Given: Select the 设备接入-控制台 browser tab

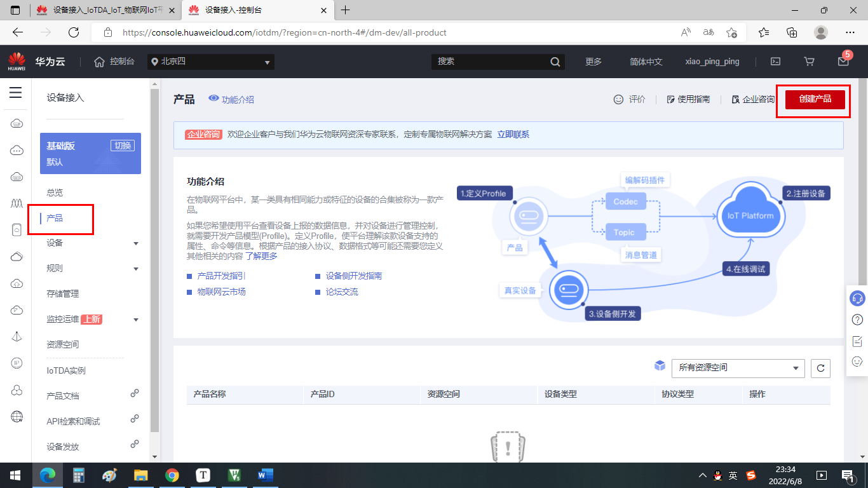Looking at the screenshot, I should tap(258, 10).
